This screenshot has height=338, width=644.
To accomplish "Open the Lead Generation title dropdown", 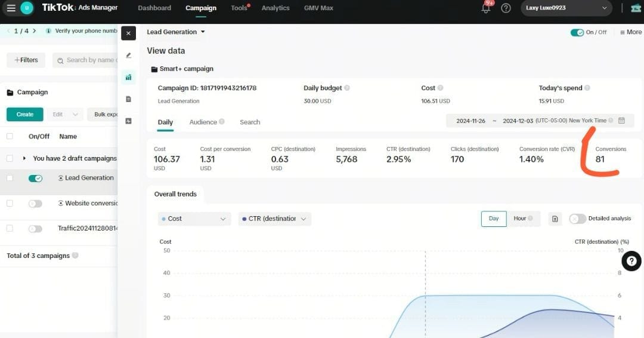I will point(176,32).
